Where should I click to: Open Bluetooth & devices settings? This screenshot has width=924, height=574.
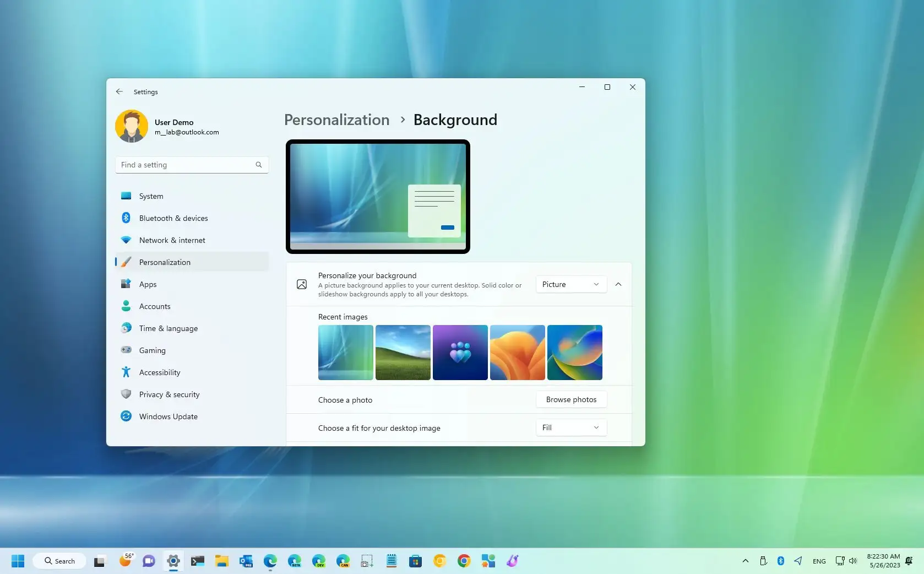pyautogui.click(x=192, y=218)
